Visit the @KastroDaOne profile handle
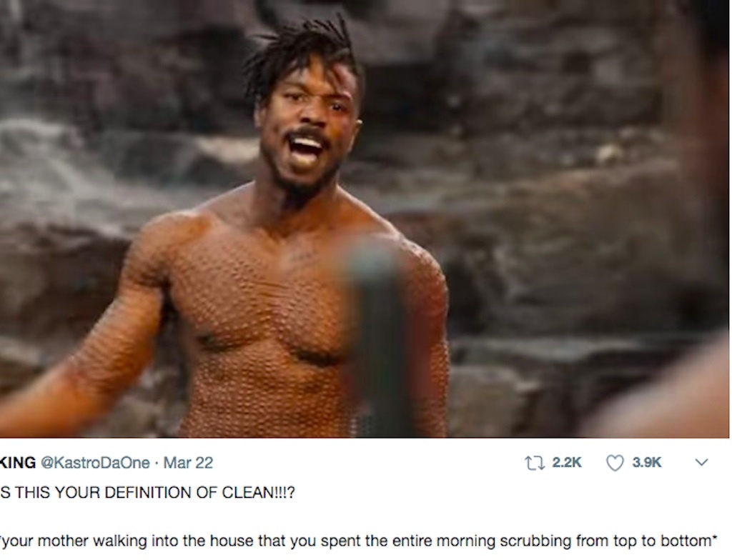 point(95,463)
